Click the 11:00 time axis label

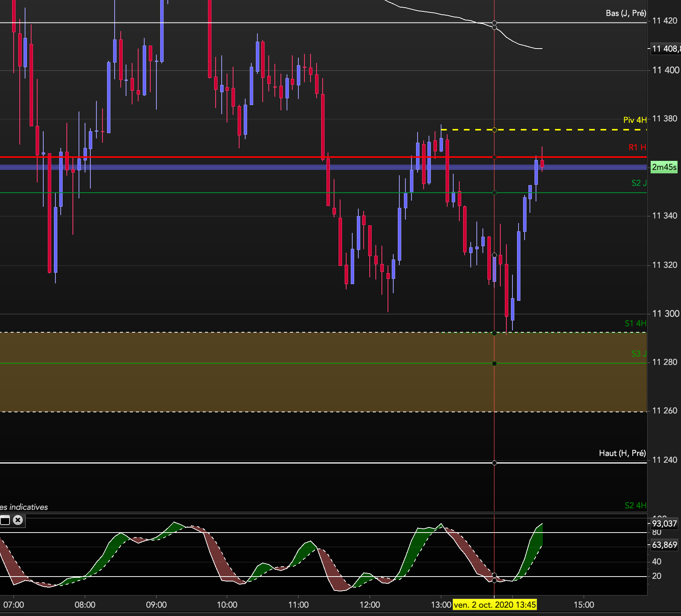pos(298,605)
